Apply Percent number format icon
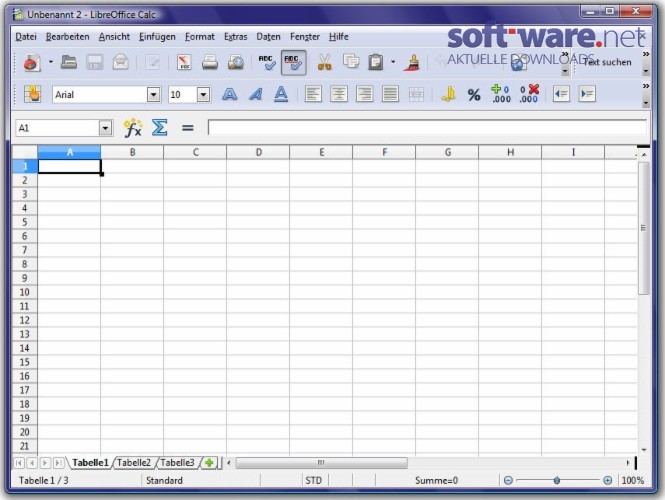The image size is (665, 500). click(x=474, y=94)
